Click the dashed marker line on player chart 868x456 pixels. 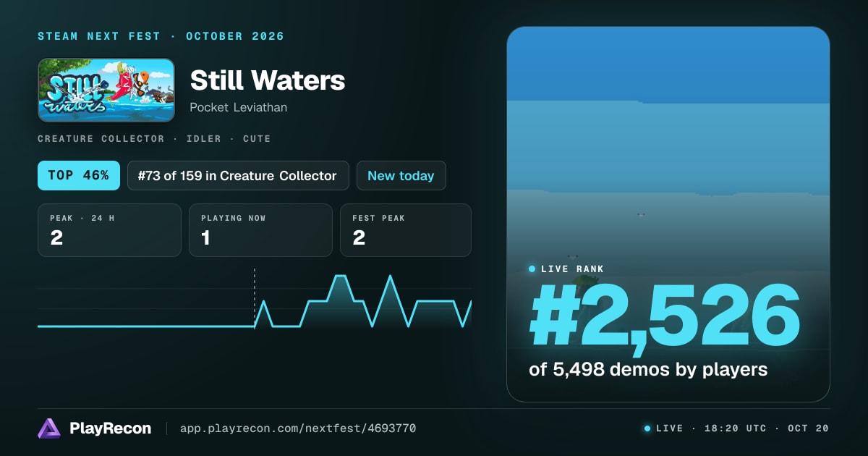[255, 297]
